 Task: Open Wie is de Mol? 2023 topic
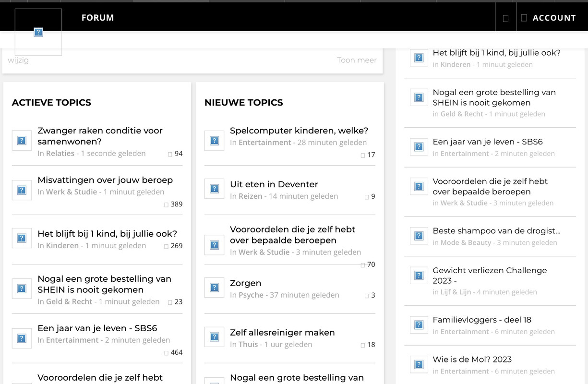pyautogui.click(x=472, y=360)
